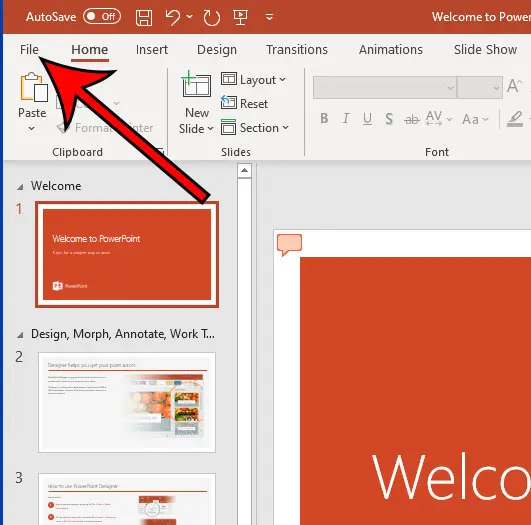Screen dimensions: 531x525
Task: Select slide 1 thumbnail Welcome to PowerPoint
Action: pos(127,254)
